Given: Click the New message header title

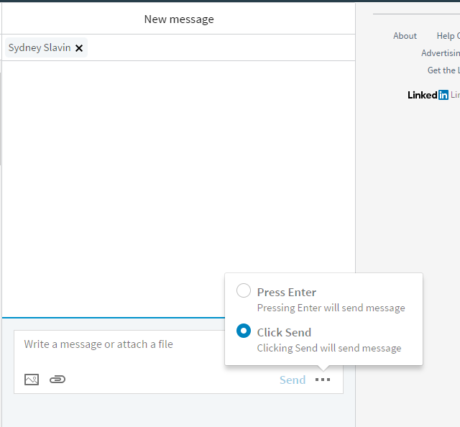Looking at the screenshot, I should coord(179,19).
